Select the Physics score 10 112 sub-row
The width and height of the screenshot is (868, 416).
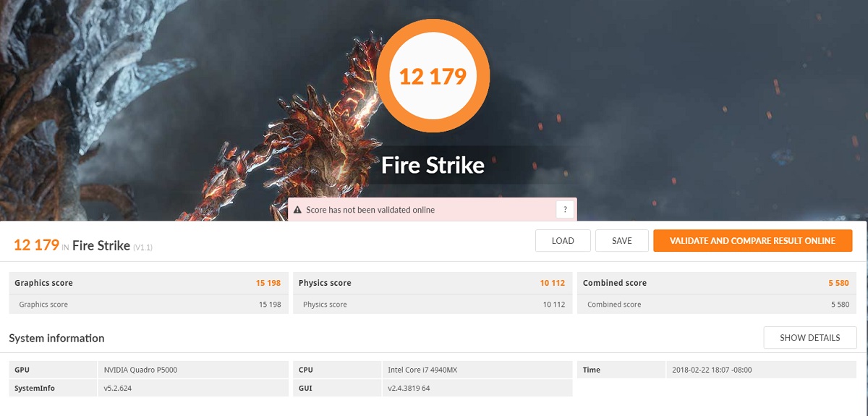tap(432, 305)
